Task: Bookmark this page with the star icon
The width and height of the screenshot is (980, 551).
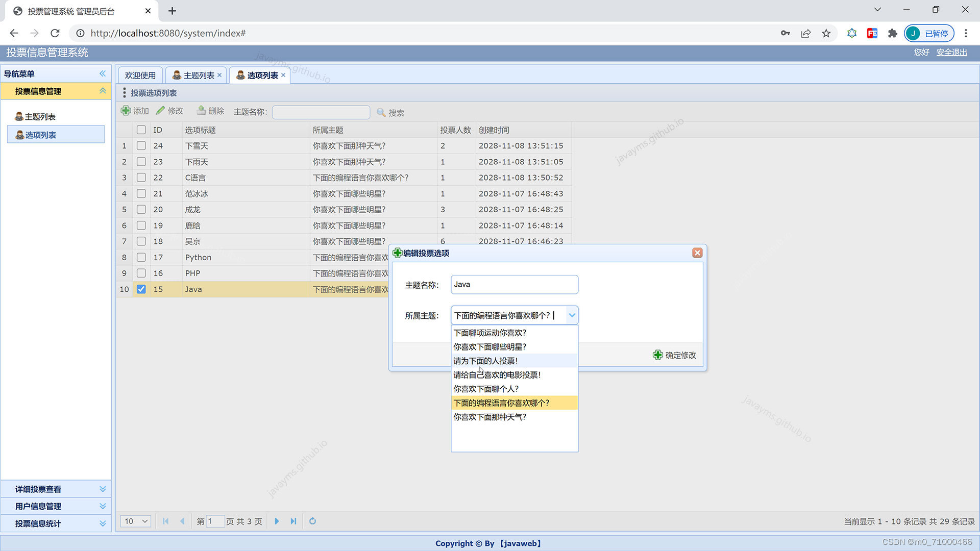Action: (x=826, y=33)
